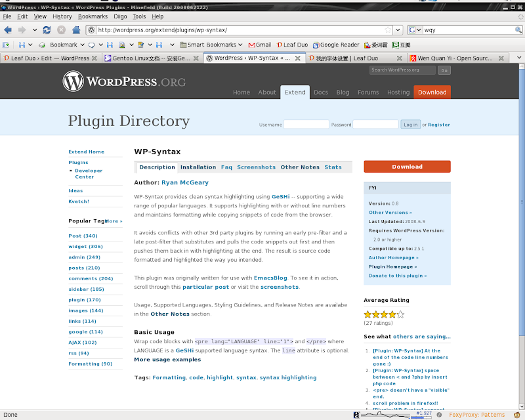Screen dimensions: 525x420
Task: Click the Diigo toolbar first icon
Action: pyautogui.click(x=6, y=45)
